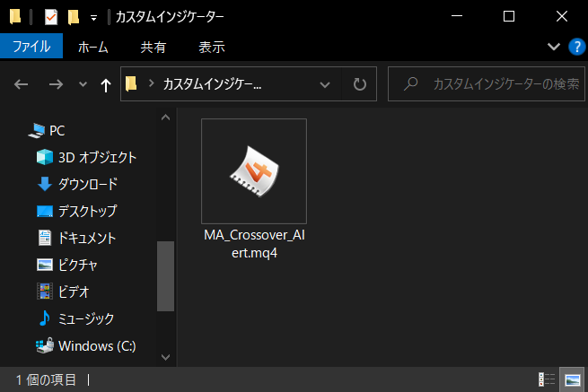Refresh the current folder
Viewport: 588px width, 392px height.
(x=360, y=84)
